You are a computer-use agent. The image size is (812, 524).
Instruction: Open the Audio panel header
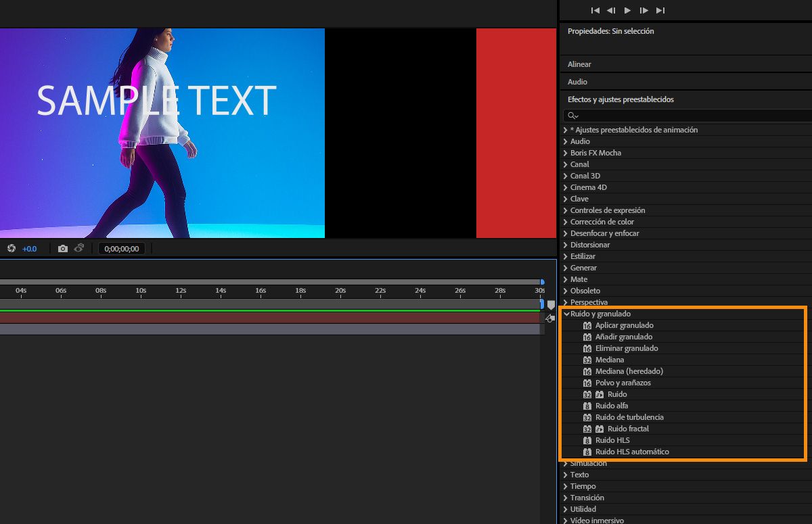coord(577,82)
